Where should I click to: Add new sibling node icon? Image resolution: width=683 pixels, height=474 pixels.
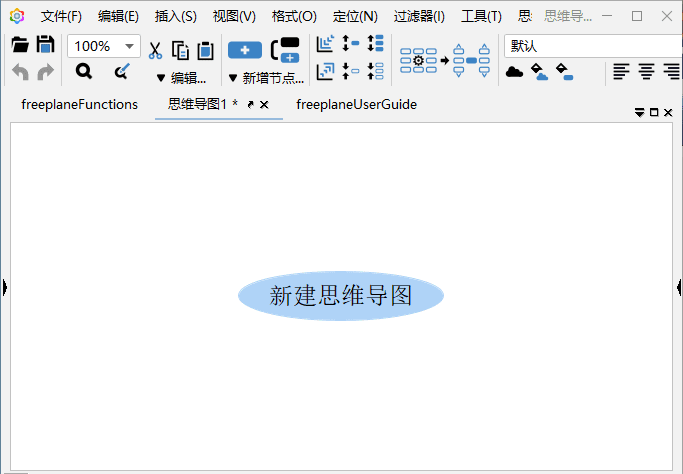point(285,50)
